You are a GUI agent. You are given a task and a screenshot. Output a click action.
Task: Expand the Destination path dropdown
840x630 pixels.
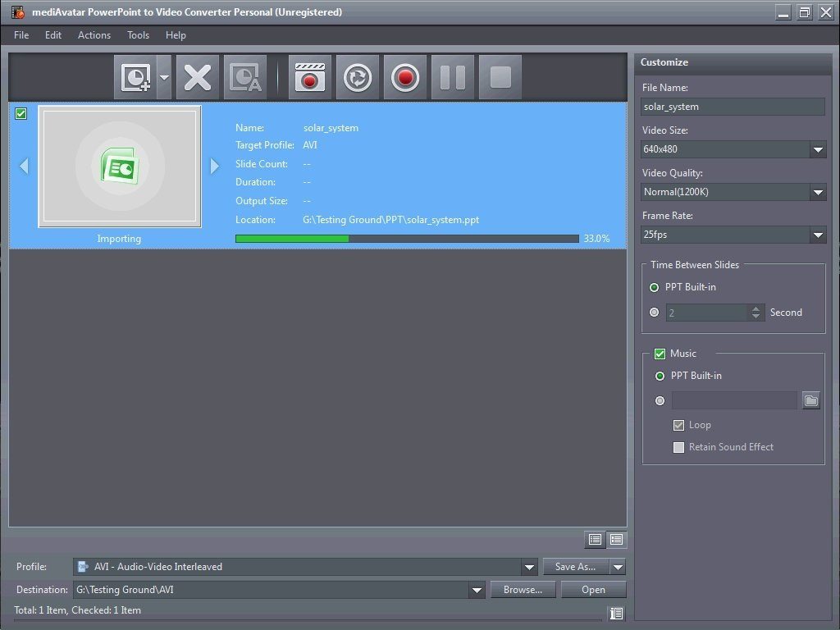[x=477, y=590]
